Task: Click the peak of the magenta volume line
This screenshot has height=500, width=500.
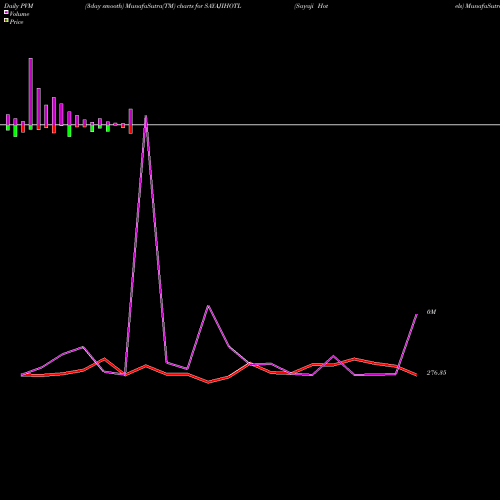Action: pos(146,116)
